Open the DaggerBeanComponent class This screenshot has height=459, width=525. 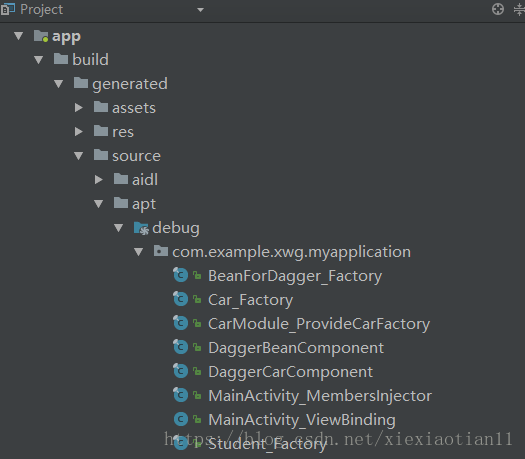coord(296,349)
